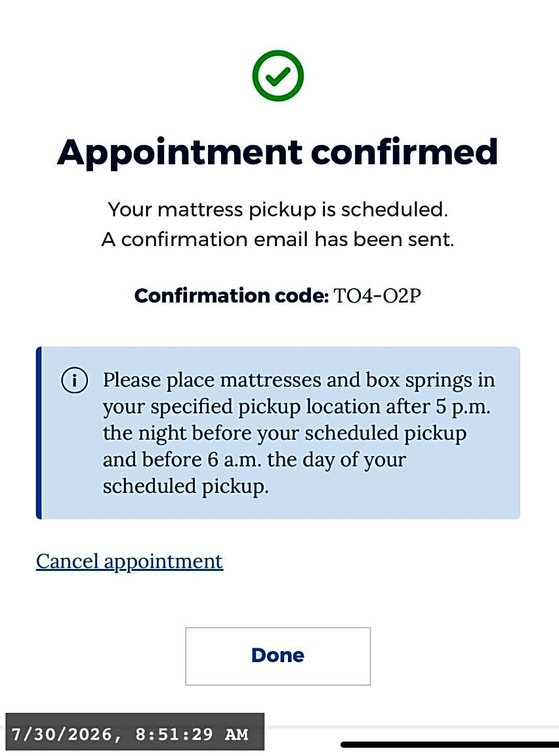Click the 'Appointment confirmed' heading
Image resolution: width=559 pixels, height=756 pixels.
point(278,154)
